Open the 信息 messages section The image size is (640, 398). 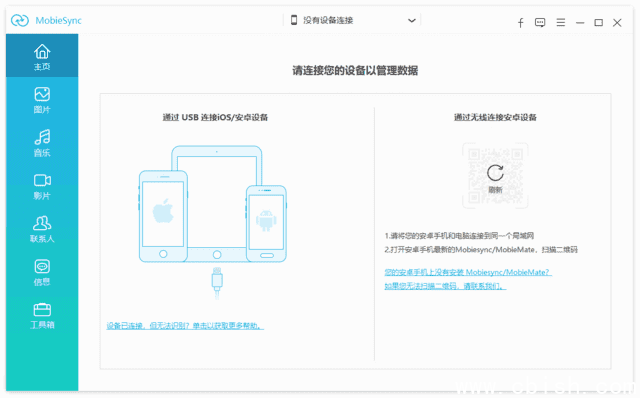point(42,272)
